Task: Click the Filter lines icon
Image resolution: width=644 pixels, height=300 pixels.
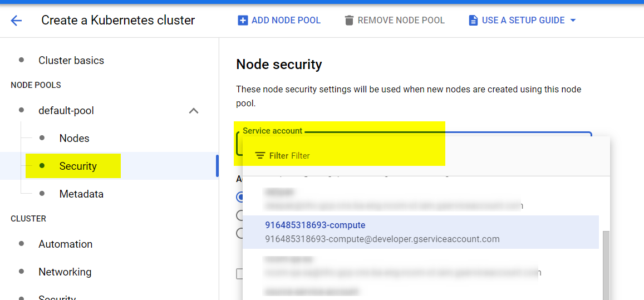Action: coord(260,156)
